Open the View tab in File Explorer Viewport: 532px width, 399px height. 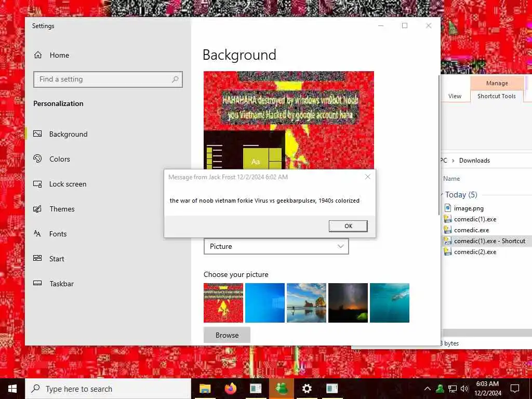[455, 96]
